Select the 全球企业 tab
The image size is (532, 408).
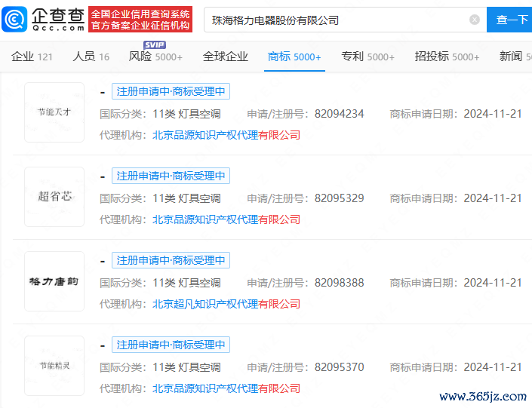click(x=226, y=57)
